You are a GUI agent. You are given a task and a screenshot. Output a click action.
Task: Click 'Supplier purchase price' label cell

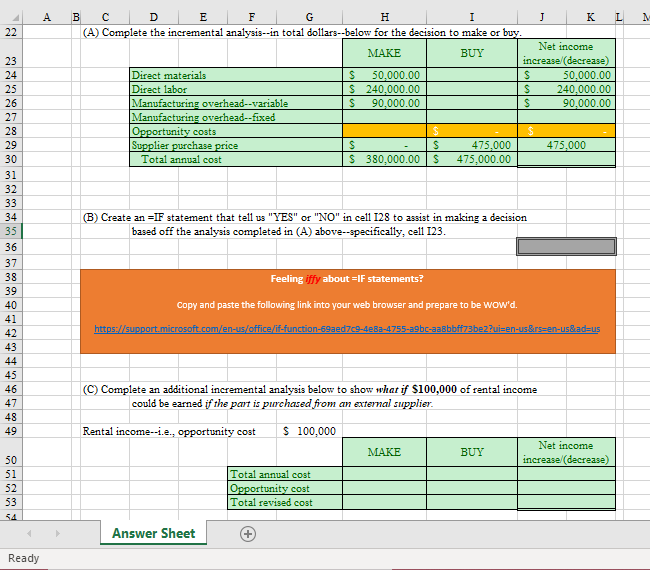click(236, 145)
